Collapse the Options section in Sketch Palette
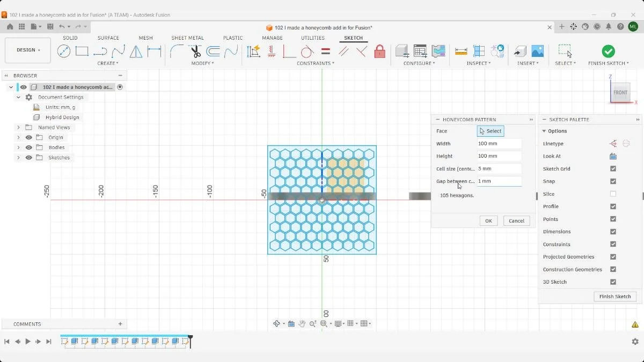 [544, 131]
